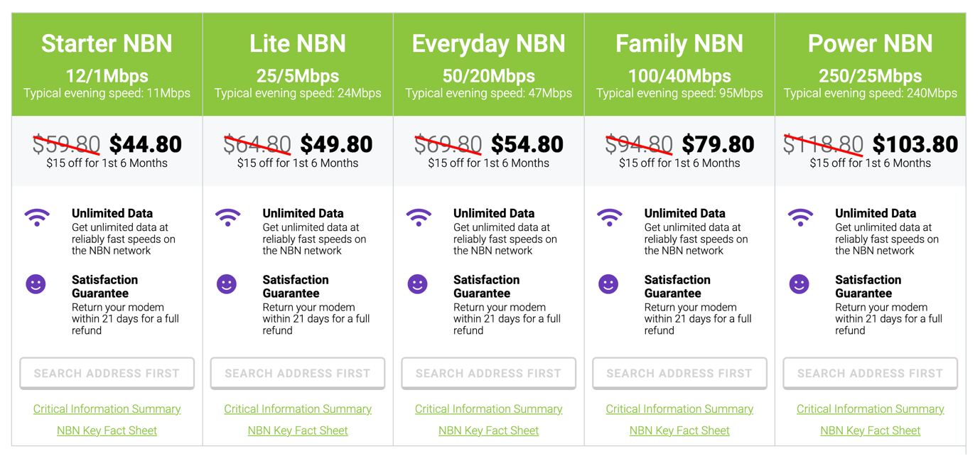The image size is (980, 466).
Task: Click Search Address First under Starter NBN
Action: [107, 373]
